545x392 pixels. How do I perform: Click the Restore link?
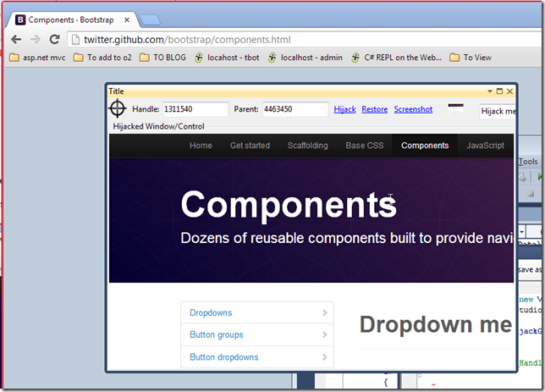(x=374, y=109)
